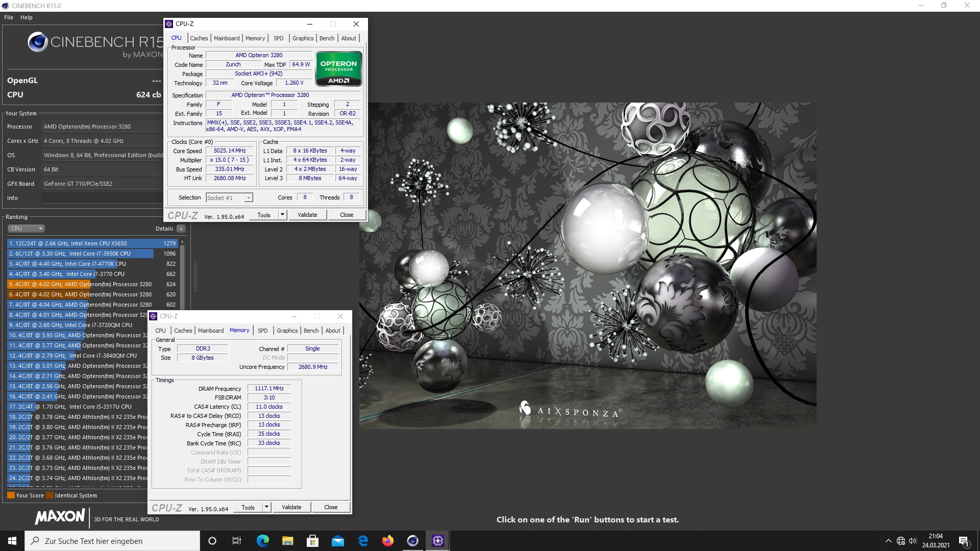The image size is (980, 551).
Task: Click Validate in lower CPU-Z window
Action: 291,507
